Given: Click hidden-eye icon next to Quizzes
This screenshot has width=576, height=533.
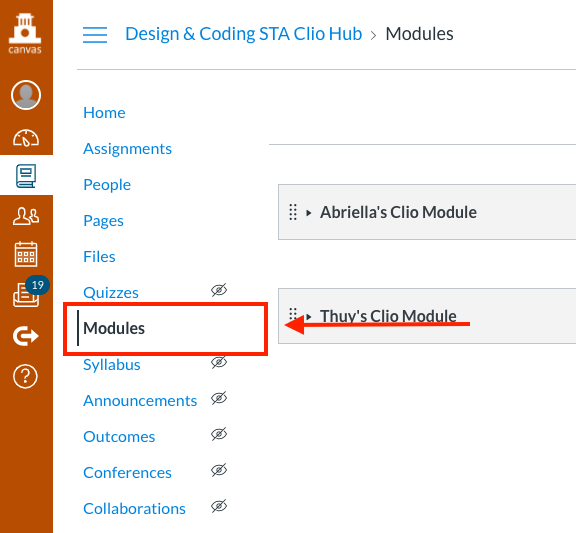Looking at the screenshot, I should coord(219,290).
